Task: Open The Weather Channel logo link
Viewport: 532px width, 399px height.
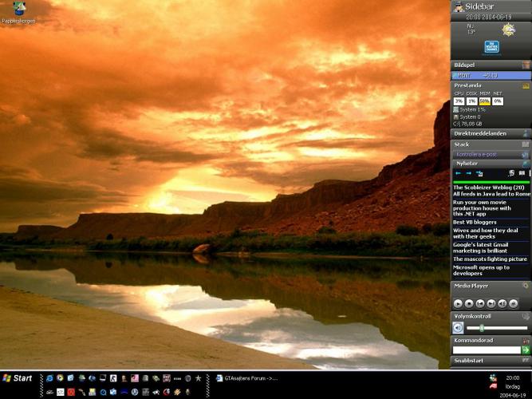Action: (x=491, y=46)
